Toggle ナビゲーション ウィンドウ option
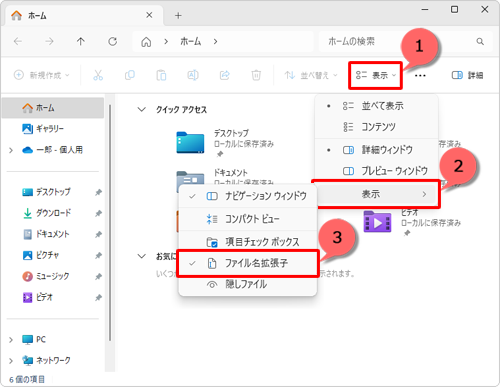 tap(248, 196)
